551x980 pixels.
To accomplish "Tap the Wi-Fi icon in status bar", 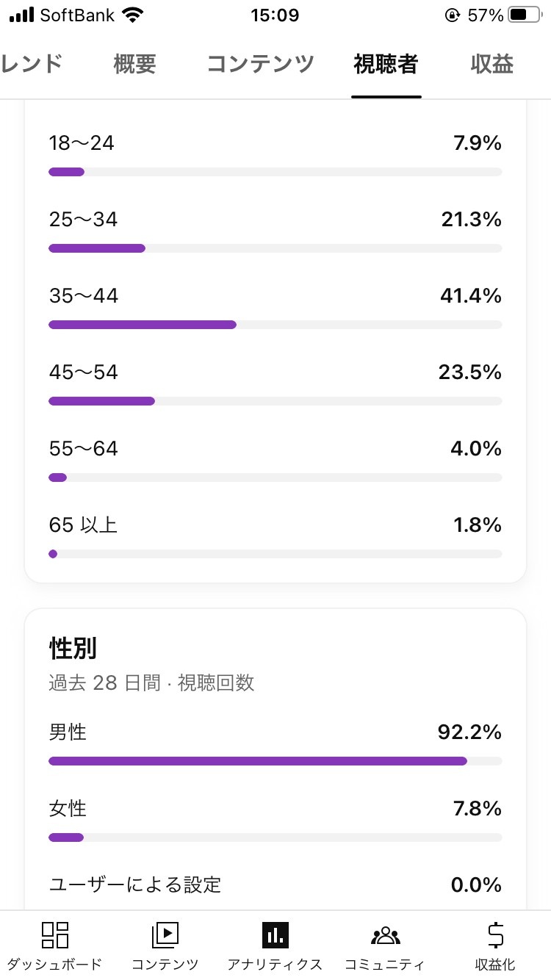I will pos(133,15).
